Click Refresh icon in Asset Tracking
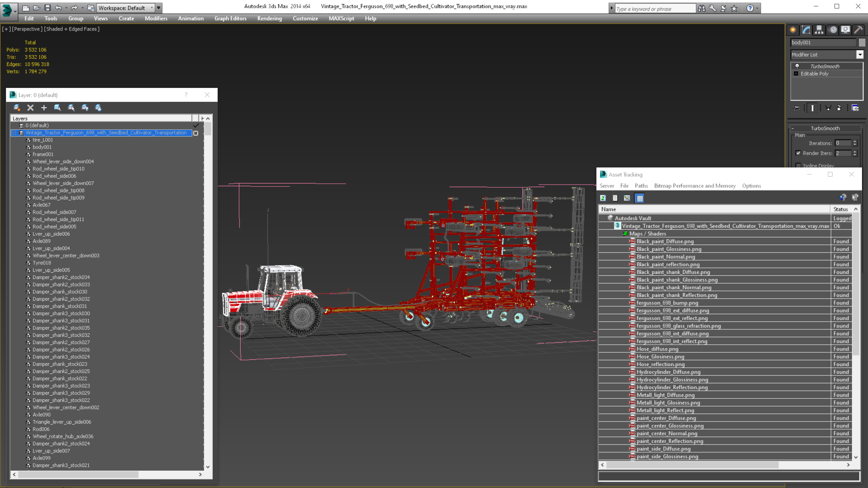 coord(603,198)
